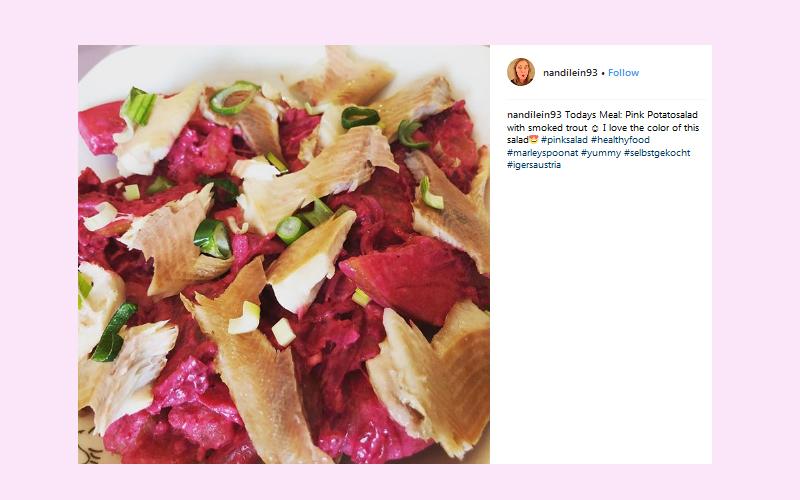Screen dimensions: 800x500
Task: Click the nandilein93 username beside the avatar
Action: click(570, 73)
